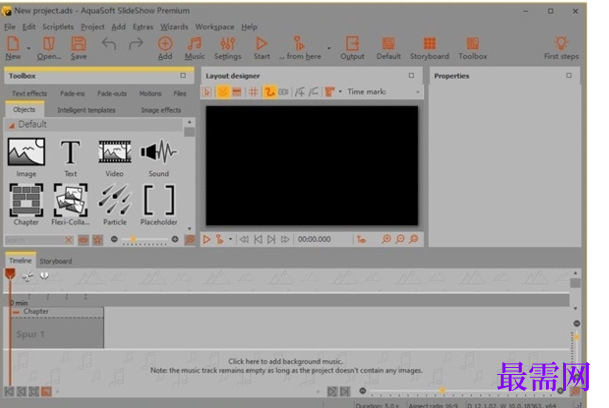This screenshot has width=609, height=408.
Task: Play the preview in Layout designer
Action: point(207,239)
